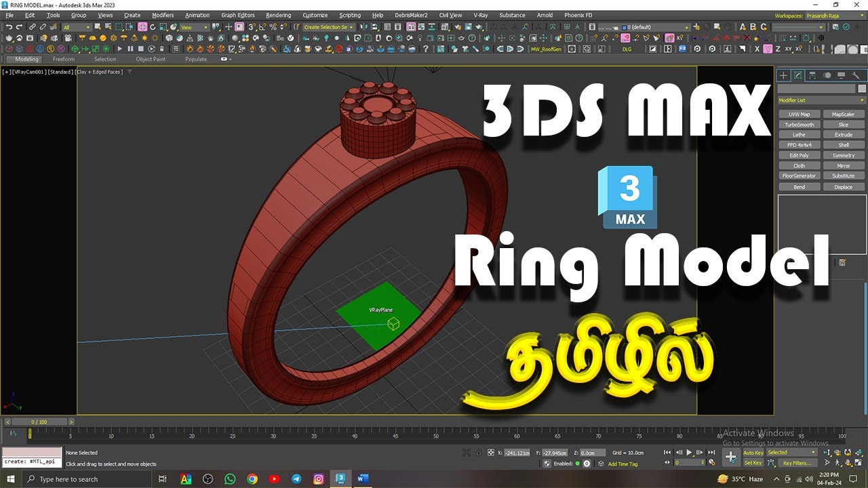The image size is (868, 488).
Task: Click the Play icon in the MassFX toolbar
Action: coord(119,49)
